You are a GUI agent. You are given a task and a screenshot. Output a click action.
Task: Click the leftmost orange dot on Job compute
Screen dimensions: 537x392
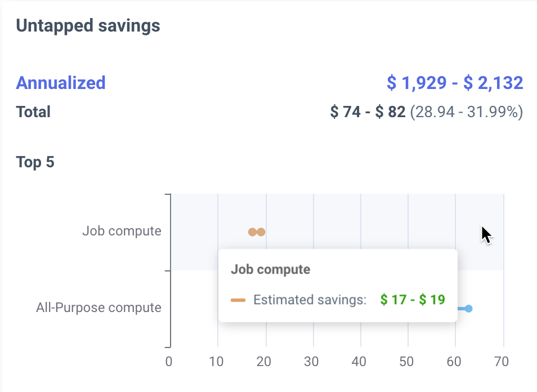[252, 231]
